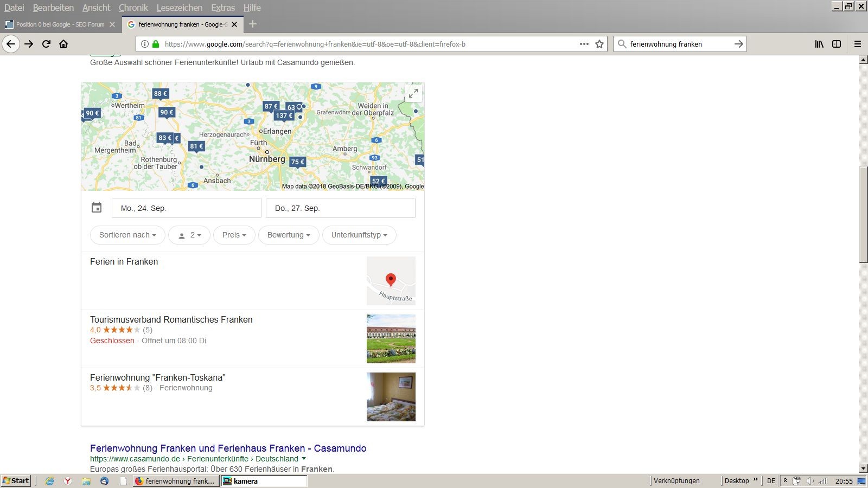Viewport: 868px width, 488px height.
Task: Open the Bewertung filter dropdown
Action: 289,235
